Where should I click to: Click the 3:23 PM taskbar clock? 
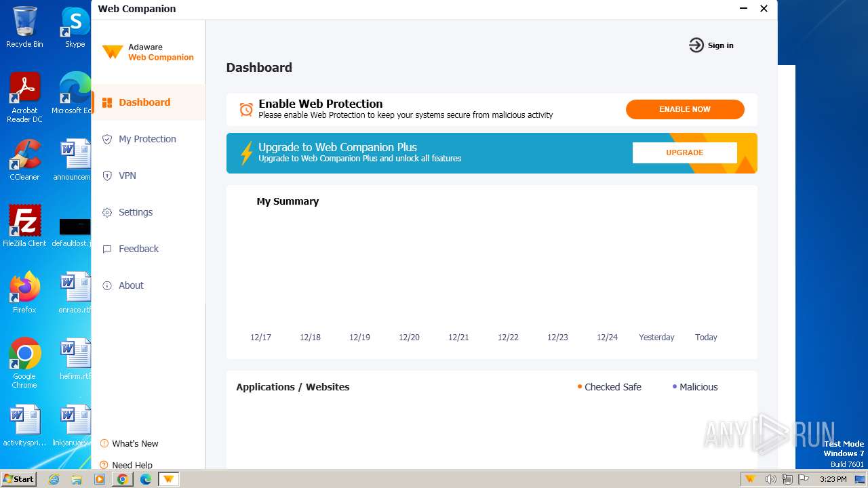click(x=833, y=479)
